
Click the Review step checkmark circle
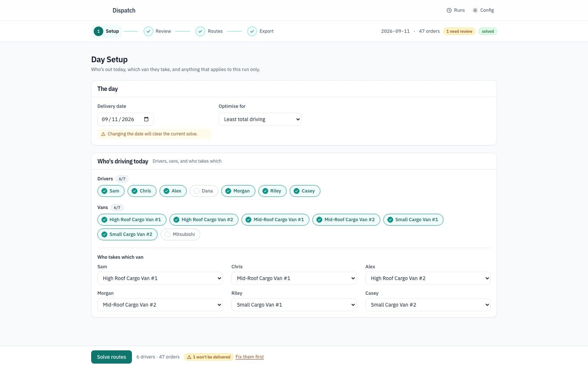(x=148, y=31)
